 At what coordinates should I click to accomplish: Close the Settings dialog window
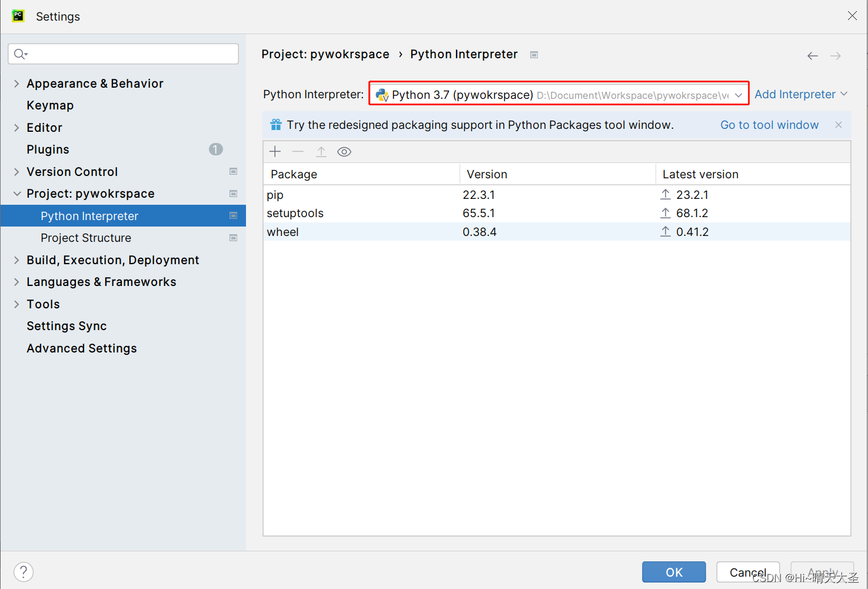pyautogui.click(x=852, y=16)
